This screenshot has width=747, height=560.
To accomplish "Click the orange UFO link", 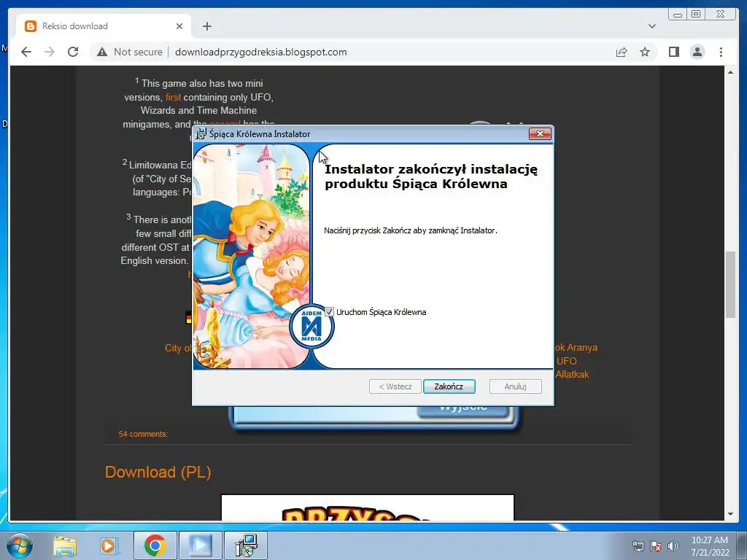I will [566, 361].
